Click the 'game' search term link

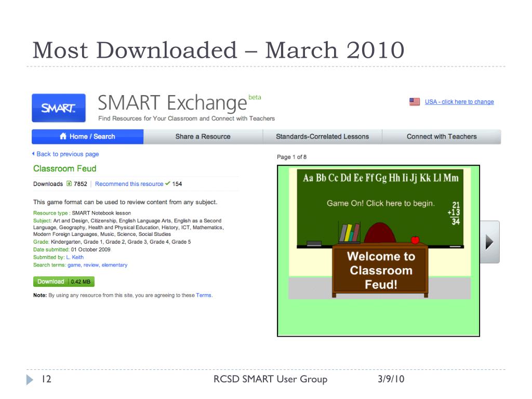(74, 265)
